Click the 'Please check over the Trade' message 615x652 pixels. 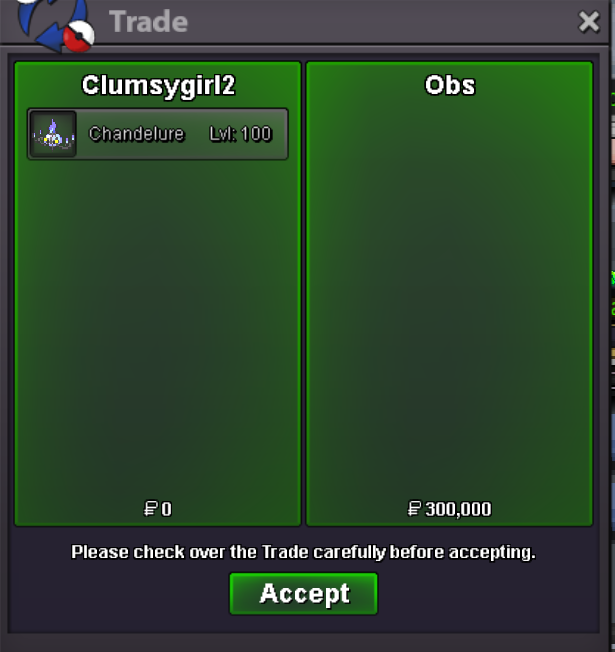[303, 552]
